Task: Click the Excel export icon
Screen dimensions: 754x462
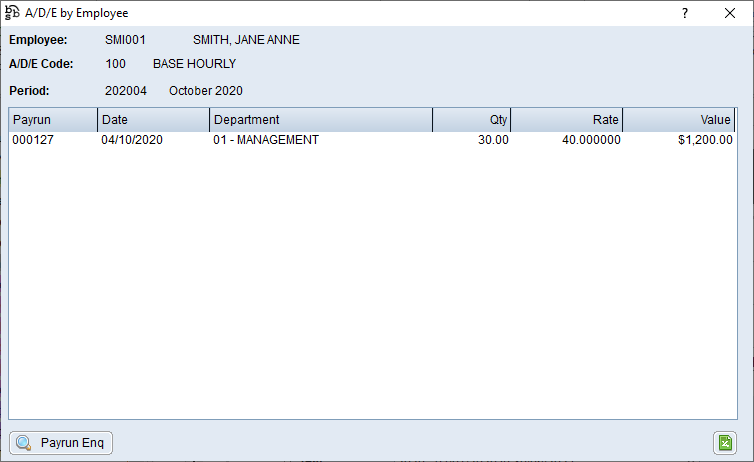Action: tap(724, 443)
